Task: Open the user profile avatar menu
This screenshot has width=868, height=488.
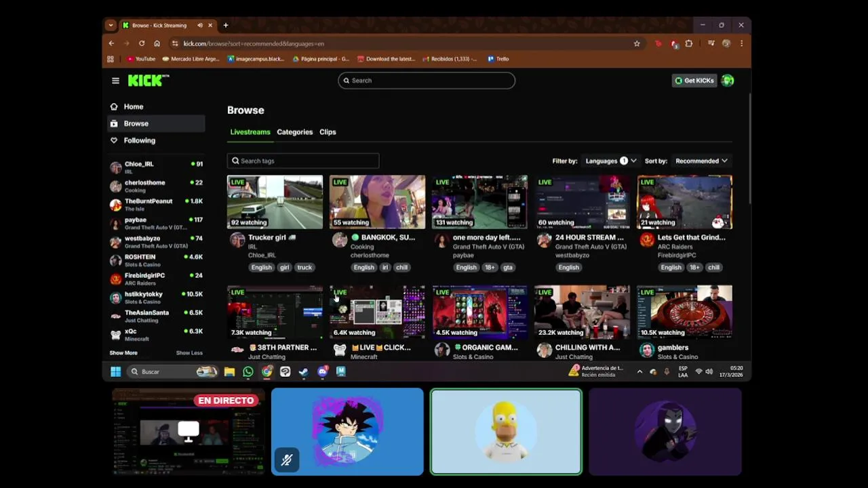Action: point(728,81)
